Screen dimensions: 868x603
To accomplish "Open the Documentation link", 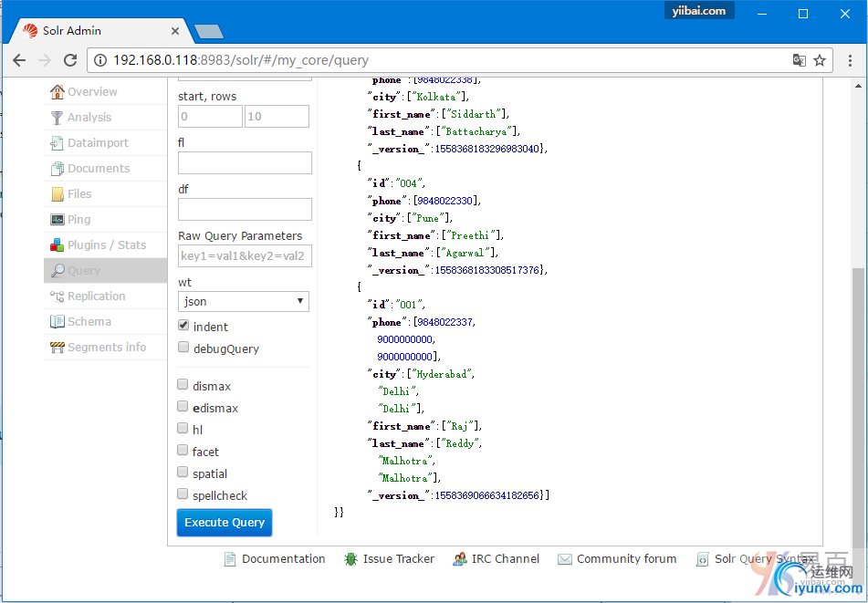I will tap(284, 559).
